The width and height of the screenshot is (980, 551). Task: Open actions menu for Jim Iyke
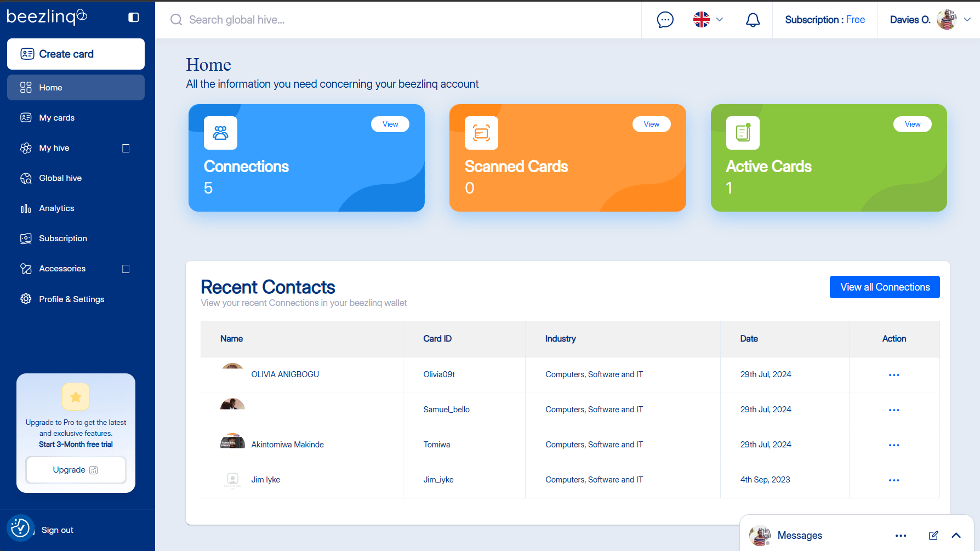[894, 480]
